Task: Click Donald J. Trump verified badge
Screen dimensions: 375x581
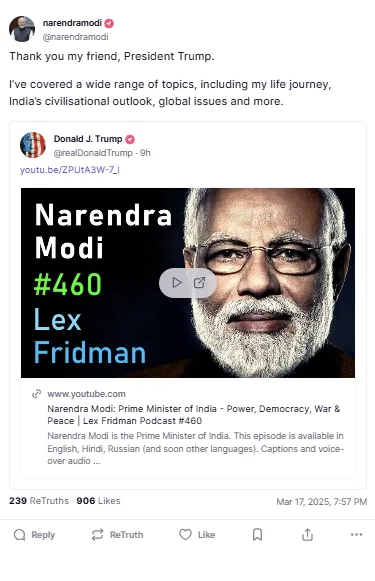Action: coord(130,139)
